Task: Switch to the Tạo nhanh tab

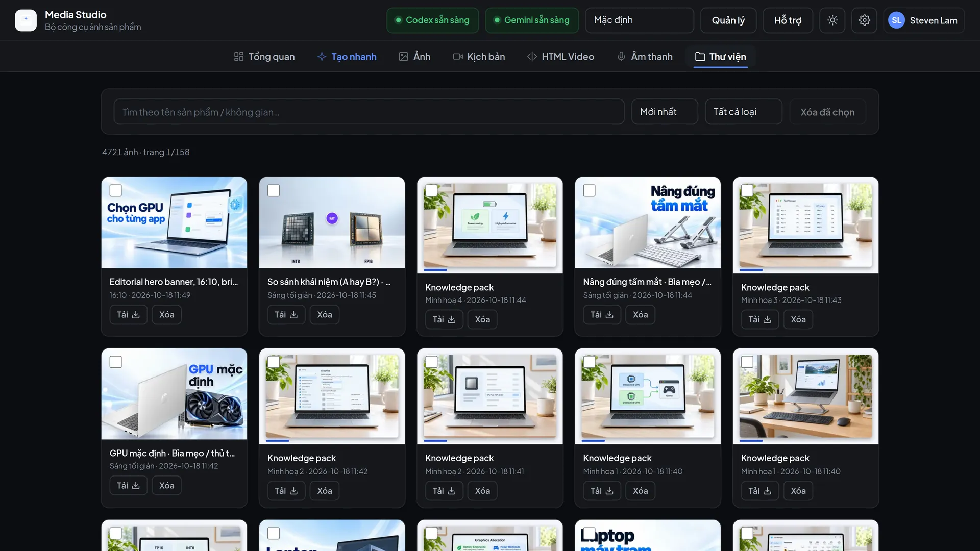Action: 347,57
